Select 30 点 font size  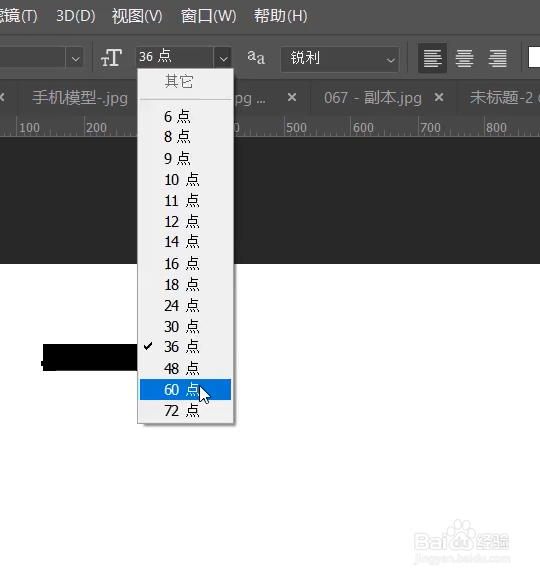tap(185, 326)
